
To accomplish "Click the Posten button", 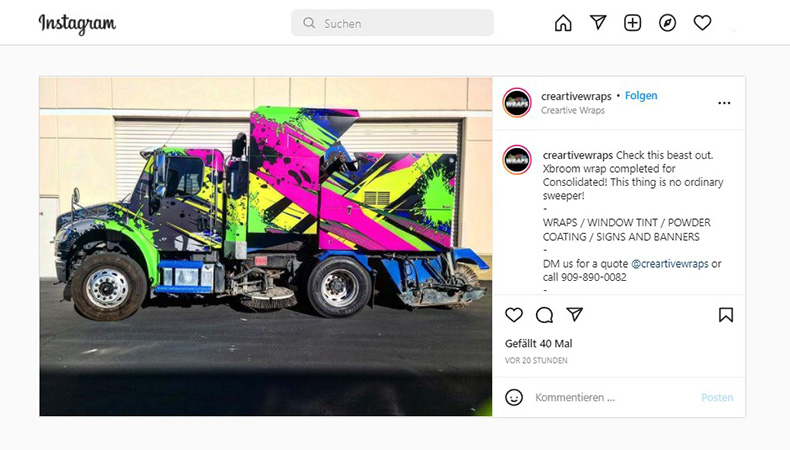I will [x=717, y=398].
